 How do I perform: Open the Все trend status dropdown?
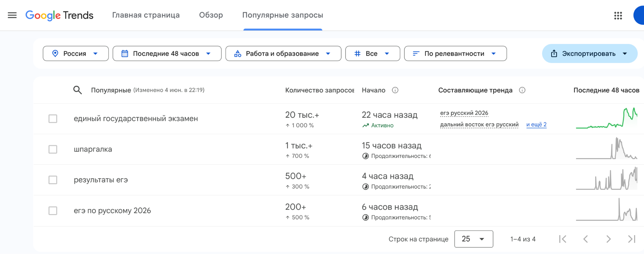[x=373, y=53]
